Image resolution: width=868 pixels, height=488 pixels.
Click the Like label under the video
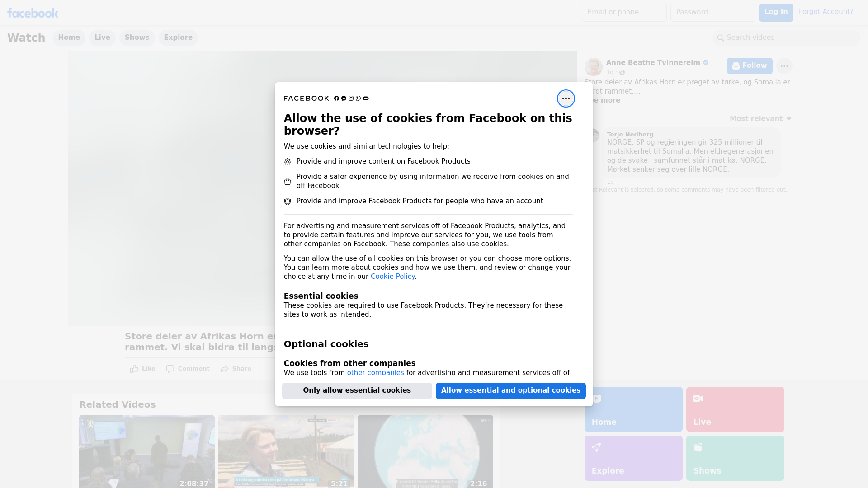pos(148,369)
